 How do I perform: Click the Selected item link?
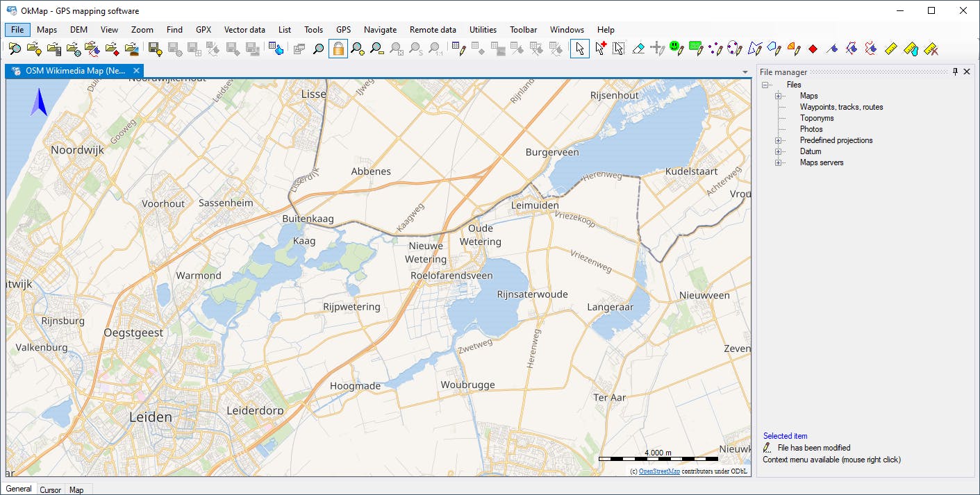click(785, 435)
